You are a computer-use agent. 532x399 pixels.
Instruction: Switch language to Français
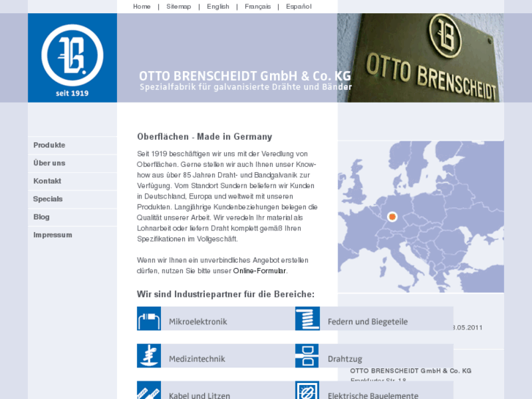258,7
